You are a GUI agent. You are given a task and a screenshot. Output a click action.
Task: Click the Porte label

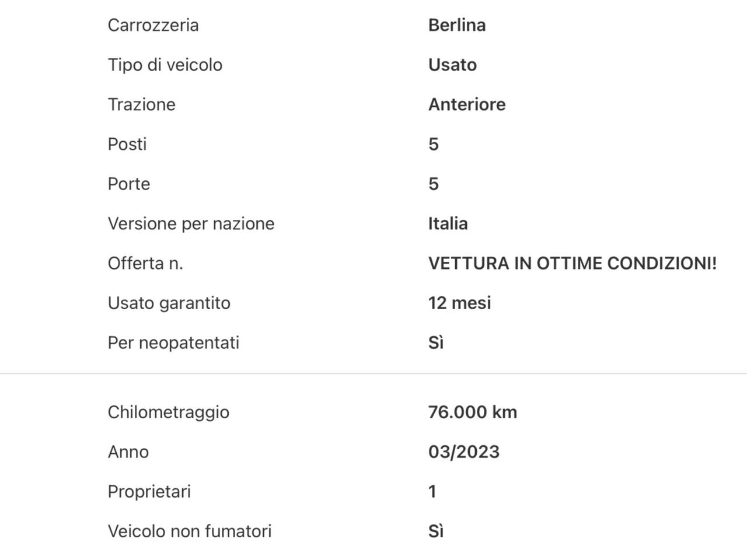(x=129, y=184)
